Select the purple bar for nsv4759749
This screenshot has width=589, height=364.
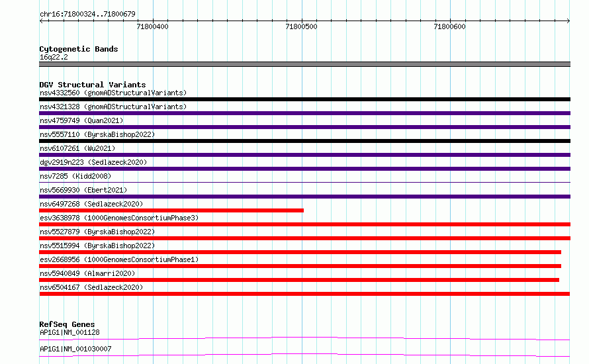point(304,127)
